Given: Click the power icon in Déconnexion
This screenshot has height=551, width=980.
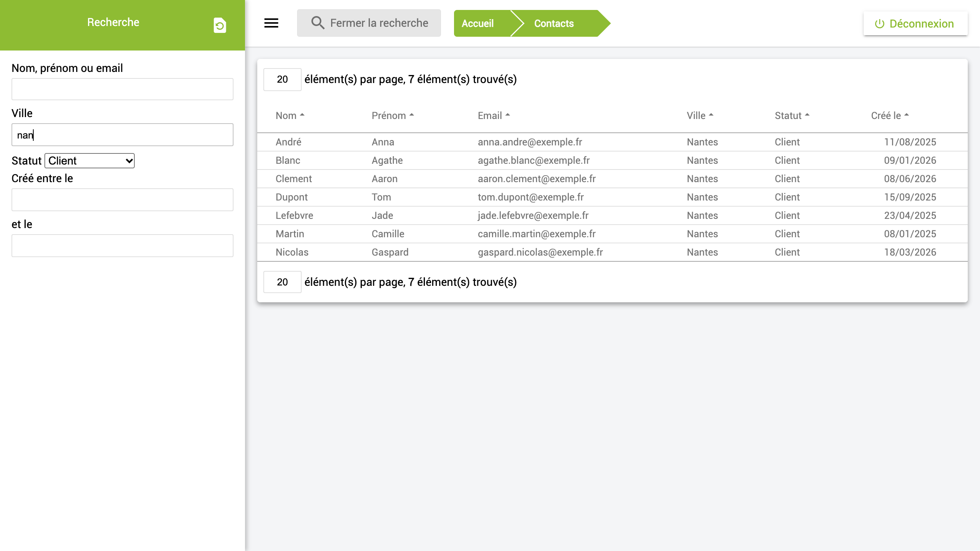Looking at the screenshot, I should click(879, 24).
